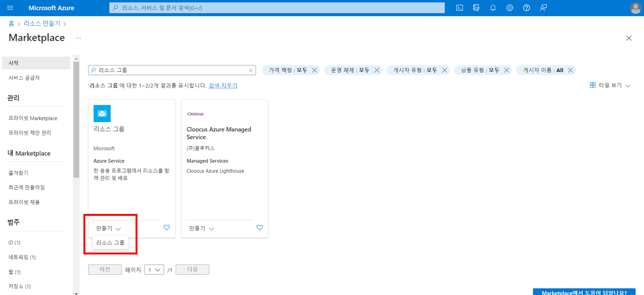Remove the 상품 유형 filter
This screenshot has height=295, width=644.
click(x=507, y=70)
